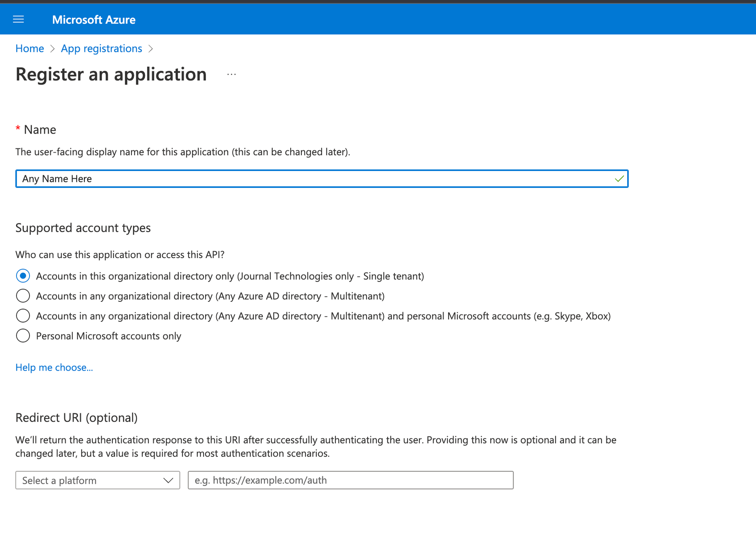This screenshot has height=533, width=756.
Task: Click the green checkmark in the Name field
Action: (x=619, y=178)
